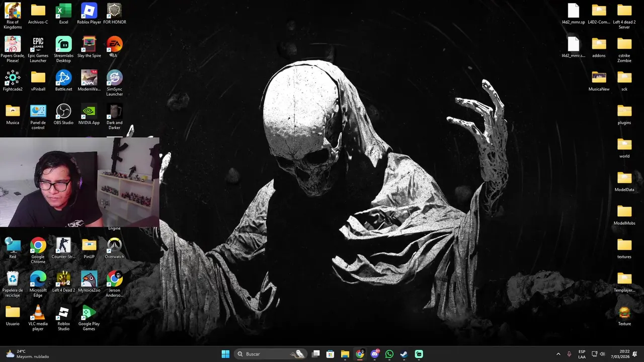Open the cstrike Zombie folder
This screenshot has height=362, width=644.
click(x=624, y=49)
